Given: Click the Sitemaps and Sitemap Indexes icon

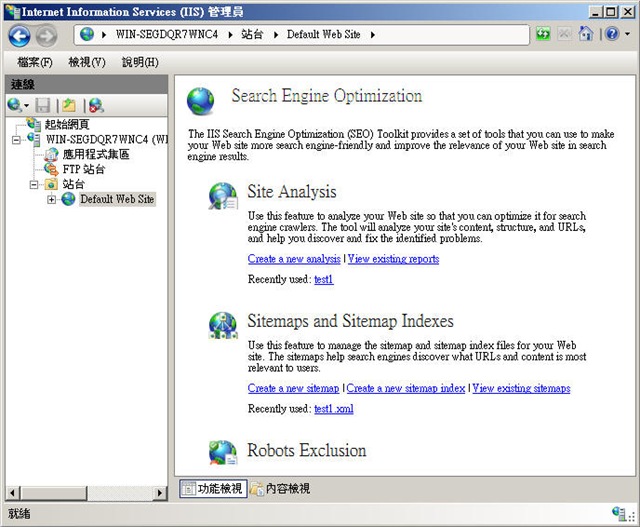Looking at the screenshot, I should point(223,325).
